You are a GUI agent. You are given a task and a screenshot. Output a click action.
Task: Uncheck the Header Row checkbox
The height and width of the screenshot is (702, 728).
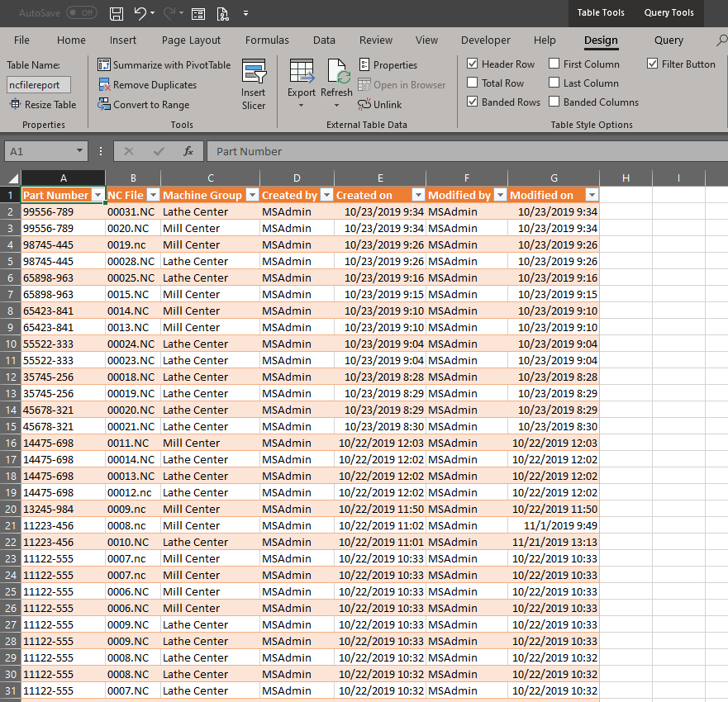point(472,64)
